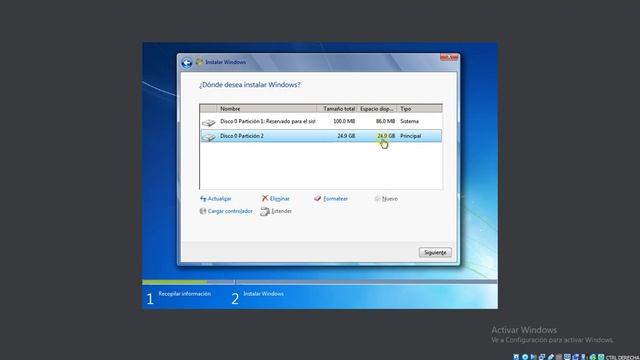This screenshot has height=360, width=640.
Task: Click the blue back arrow button
Action: [x=187, y=63]
